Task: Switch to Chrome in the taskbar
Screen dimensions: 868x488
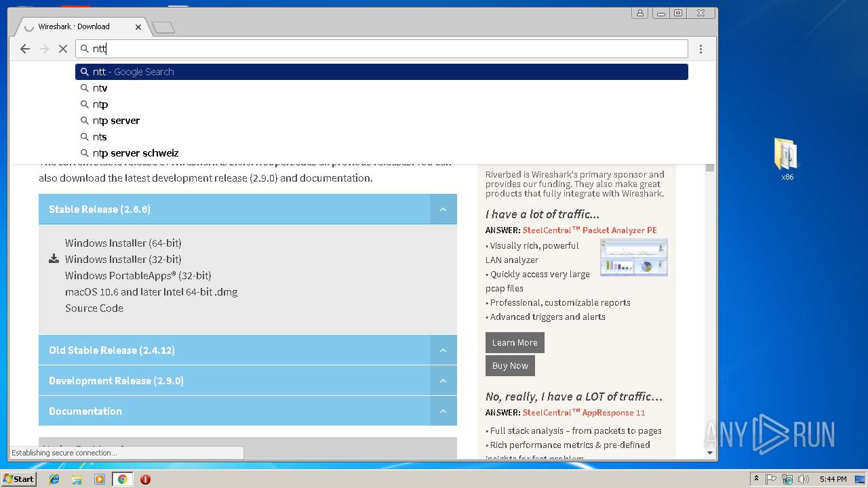Action: pyautogui.click(x=122, y=479)
